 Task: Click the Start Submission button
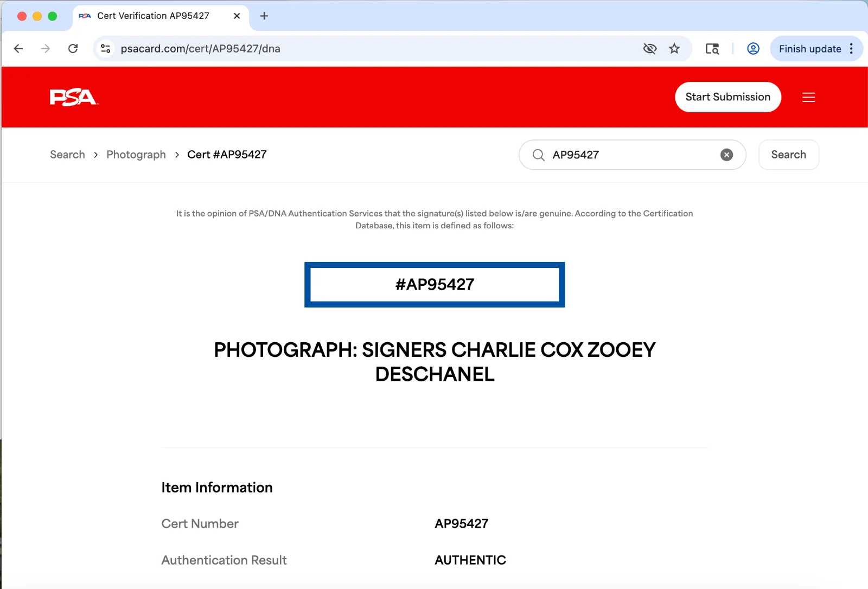pyautogui.click(x=728, y=97)
